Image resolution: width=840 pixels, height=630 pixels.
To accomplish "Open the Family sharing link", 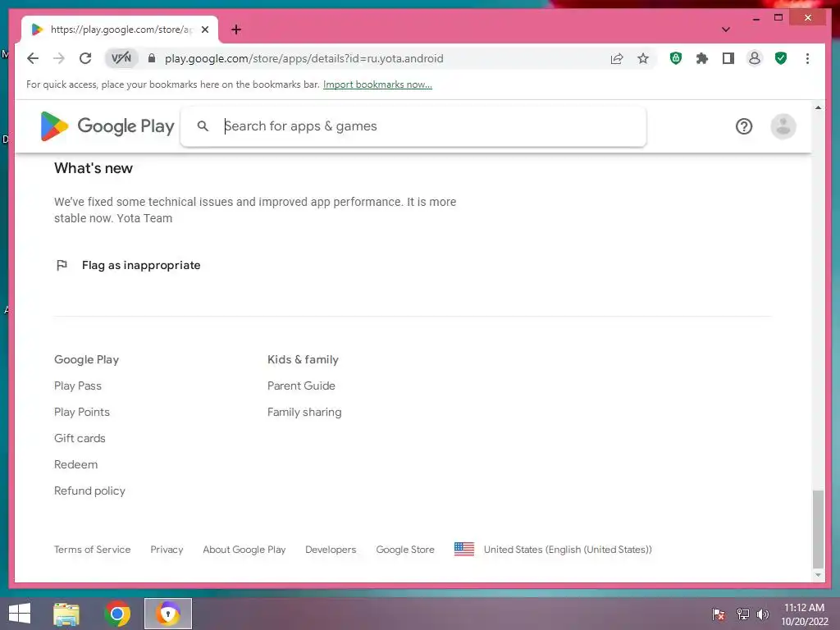I will tap(304, 412).
